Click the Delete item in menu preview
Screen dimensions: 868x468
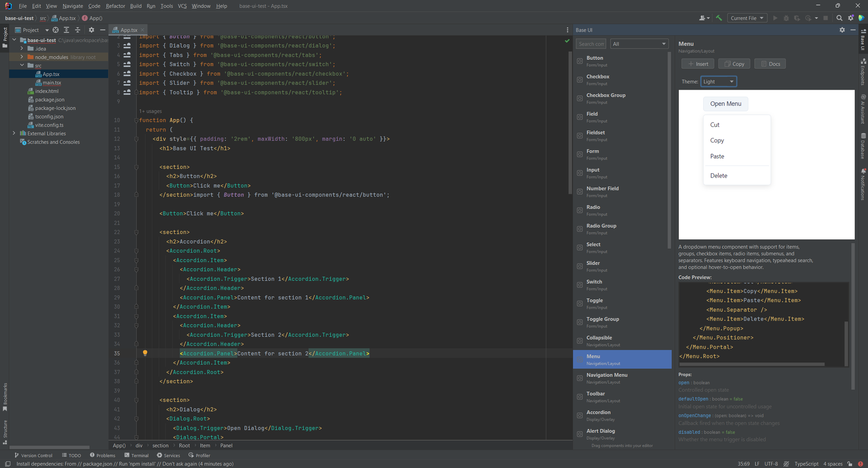[737, 175]
